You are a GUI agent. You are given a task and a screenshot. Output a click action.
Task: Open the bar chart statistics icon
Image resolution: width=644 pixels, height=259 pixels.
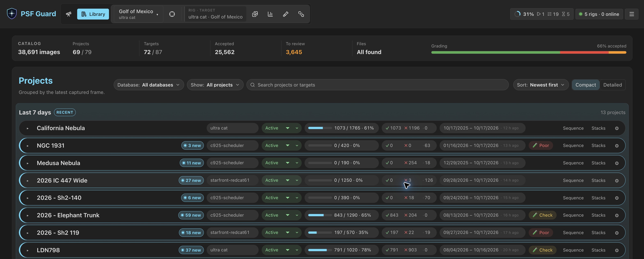click(x=270, y=14)
